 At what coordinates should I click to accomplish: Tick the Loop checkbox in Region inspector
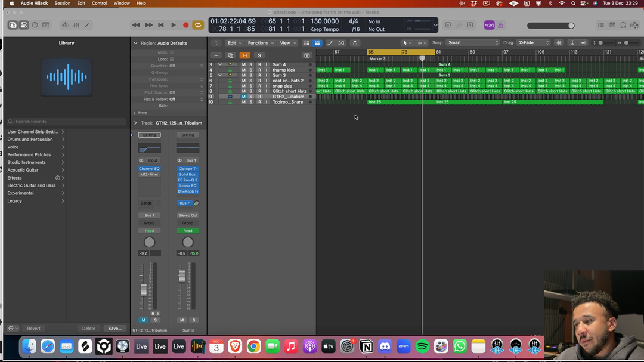click(x=172, y=59)
